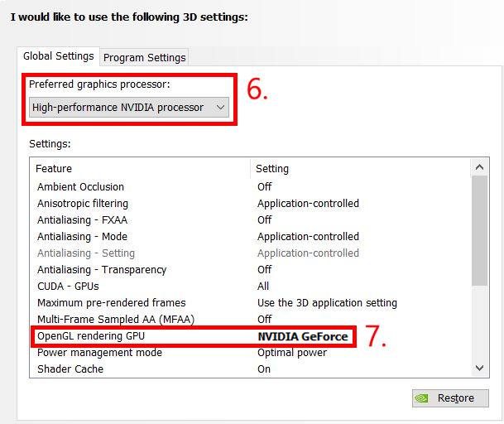Screen dimensions: 504x424
Task: Click the NVIDIA logo icon on Restore button
Action: [x=421, y=398]
